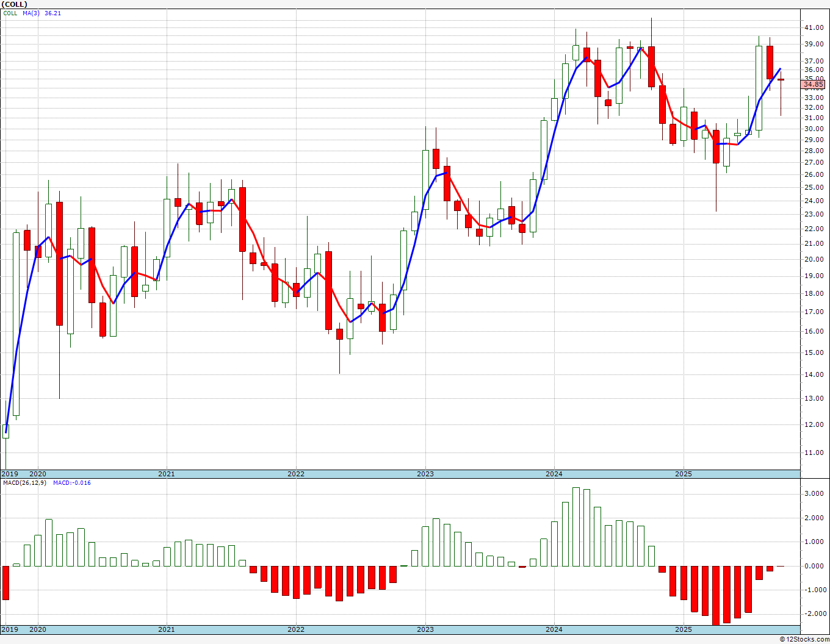Select the MA(3) indicator label
Viewport: 830px width, 644px height.
(32, 13)
